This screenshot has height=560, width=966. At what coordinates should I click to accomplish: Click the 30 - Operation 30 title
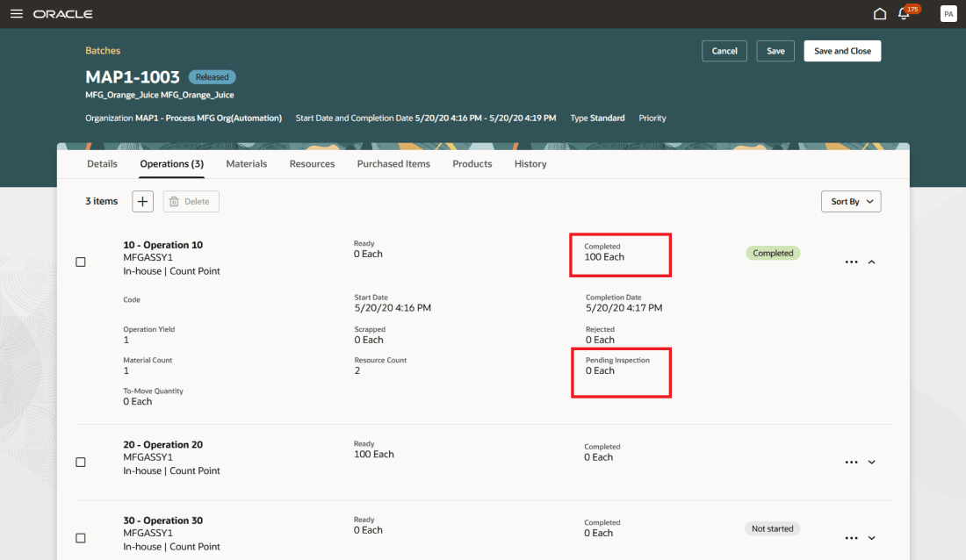(163, 521)
